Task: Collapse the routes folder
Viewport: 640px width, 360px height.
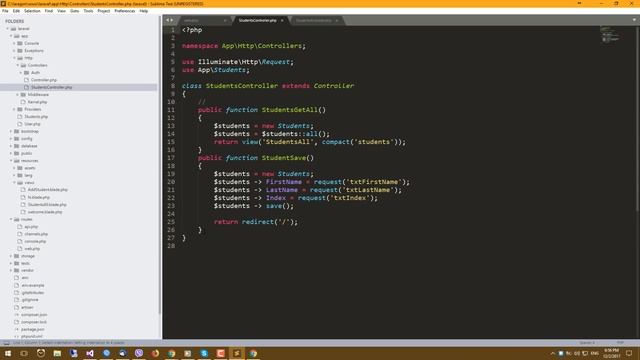Action: 11,220
